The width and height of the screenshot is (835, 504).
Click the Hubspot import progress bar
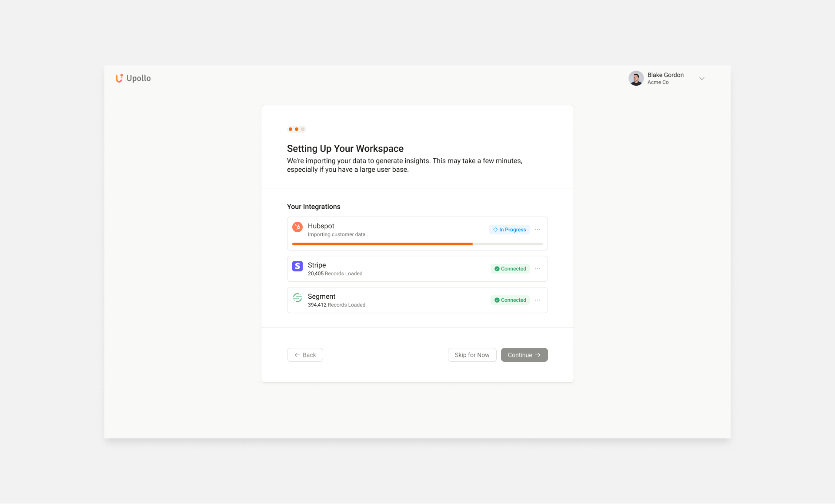(x=417, y=244)
